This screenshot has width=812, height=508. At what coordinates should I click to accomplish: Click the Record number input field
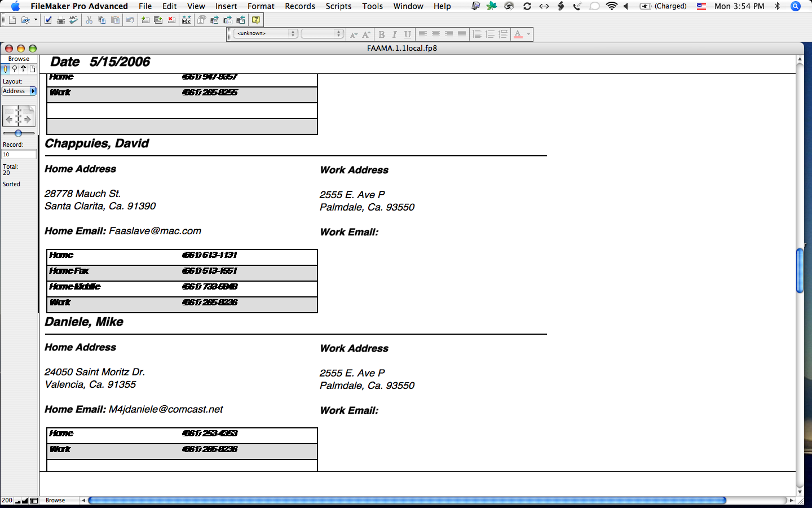coord(19,154)
